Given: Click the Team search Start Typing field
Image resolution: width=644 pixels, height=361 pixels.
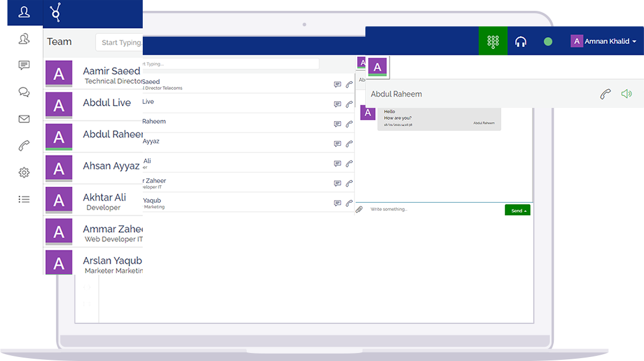Looking at the screenshot, I should pyautogui.click(x=120, y=43).
